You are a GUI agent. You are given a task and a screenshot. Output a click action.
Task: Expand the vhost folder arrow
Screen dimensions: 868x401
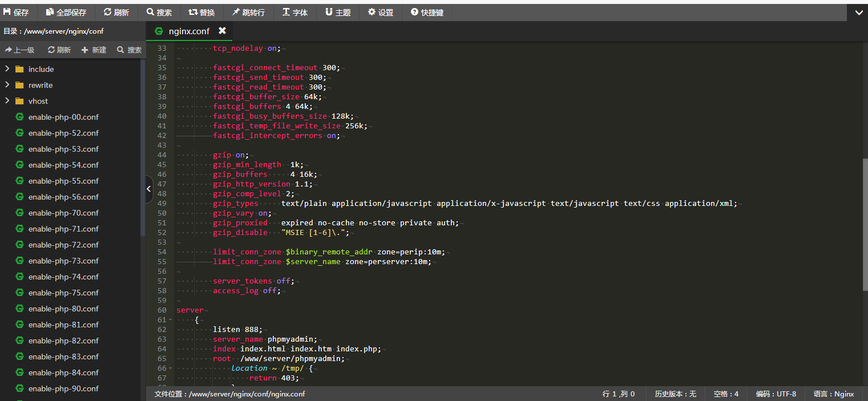(7, 101)
